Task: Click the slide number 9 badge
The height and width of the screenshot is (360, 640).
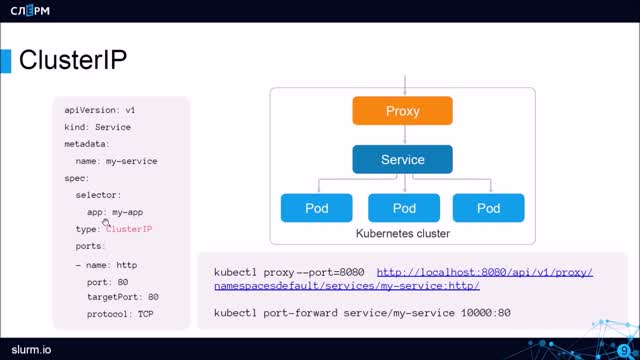Action: point(624,351)
